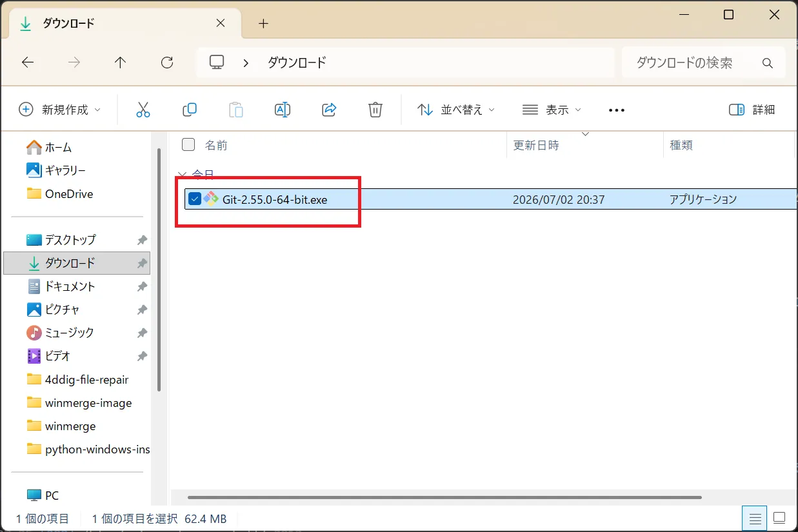The image size is (798, 532).
Task: Click pin icon next to ピクチャ
Action: tap(142, 310)
